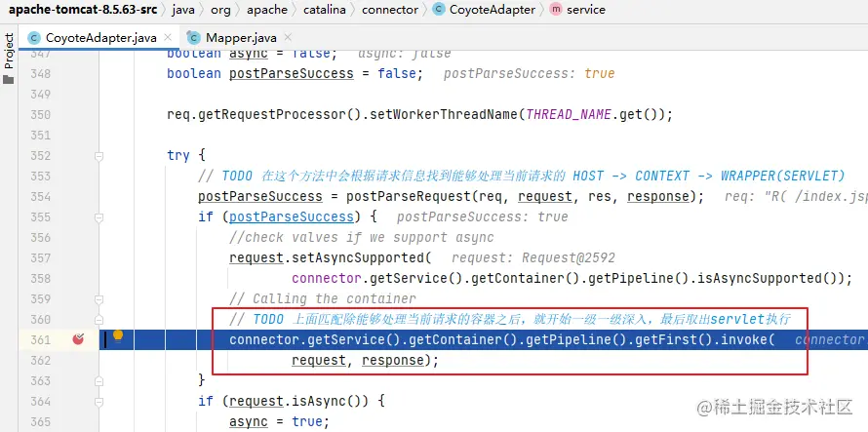The image size is (868, 432).
Task: Click the breakpoint icon on line 361
Action: (x=78, y=339)
